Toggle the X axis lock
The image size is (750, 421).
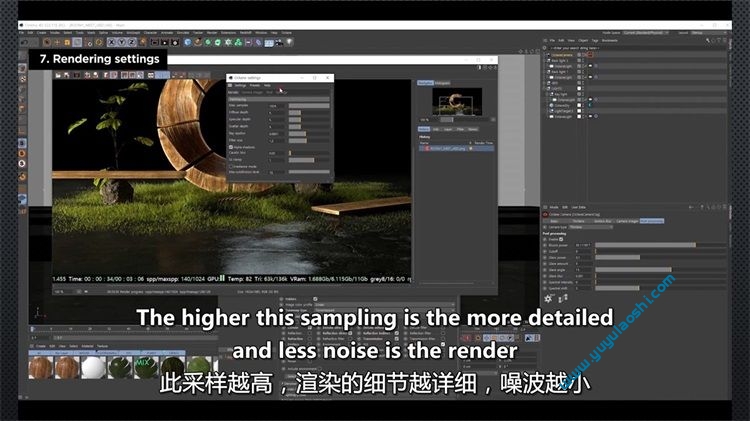[x=112, y=42]
